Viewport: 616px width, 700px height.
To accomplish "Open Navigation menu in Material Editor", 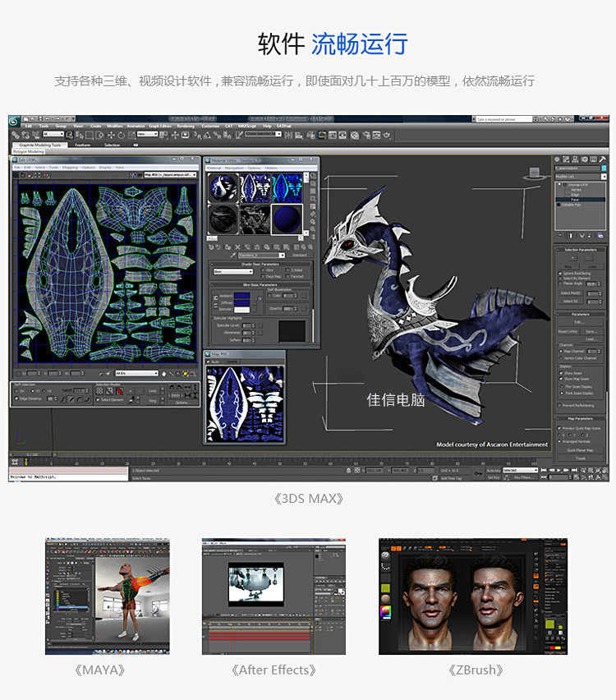I will (234, 168).
